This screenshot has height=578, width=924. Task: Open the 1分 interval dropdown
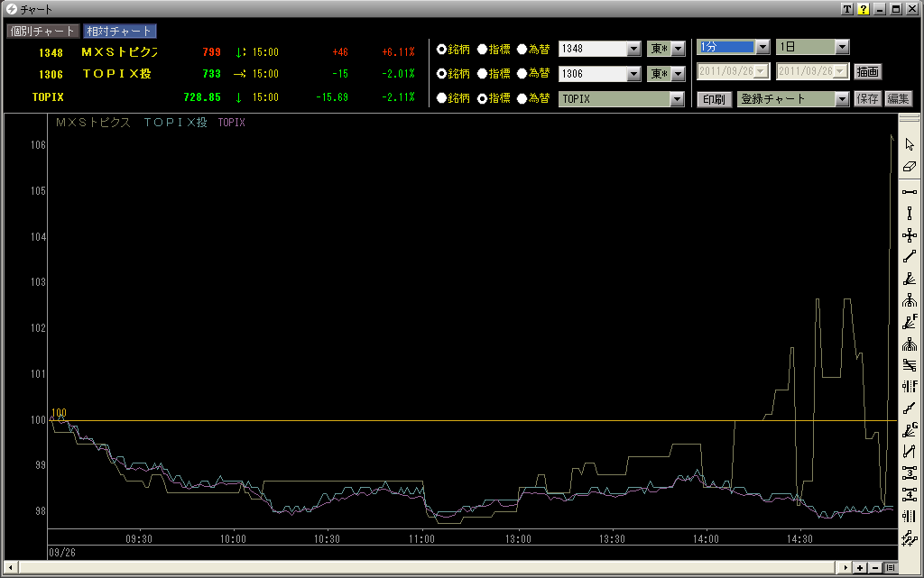click(762, 47)
